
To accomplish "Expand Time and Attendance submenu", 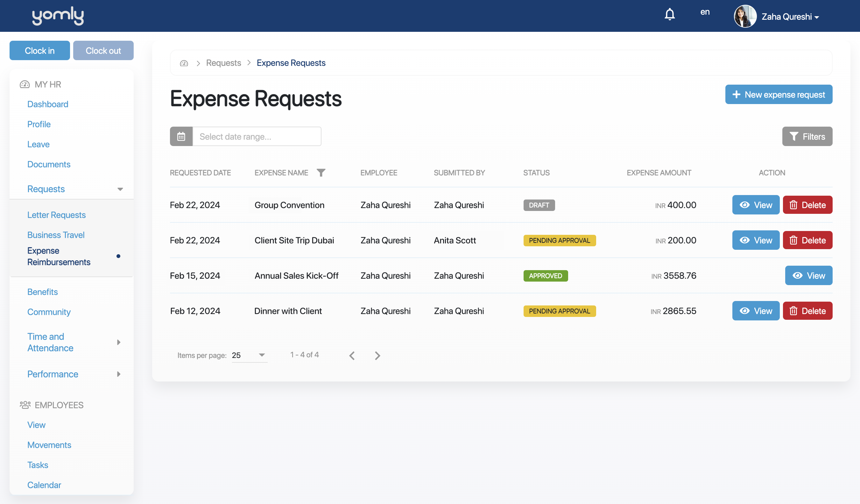I will point(119,342).
